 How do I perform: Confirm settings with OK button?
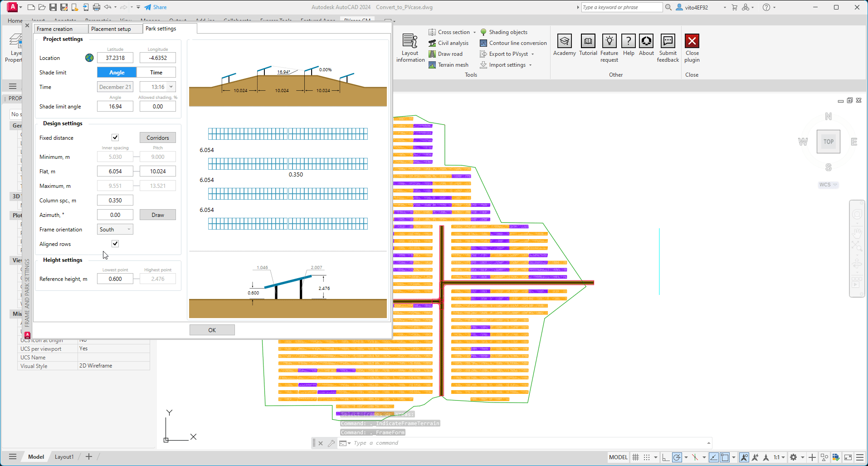pyautogui.click(x=212, y=330)
